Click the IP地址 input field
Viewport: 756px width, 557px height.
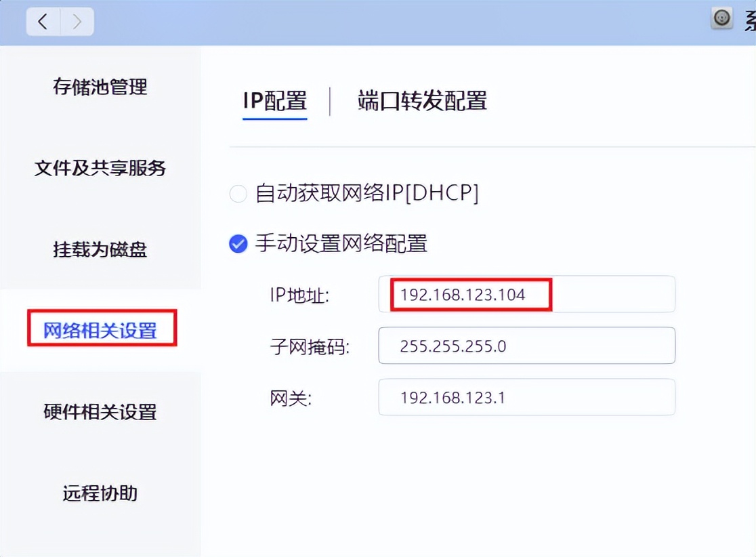pyautogui.click(x=526, y=294)
